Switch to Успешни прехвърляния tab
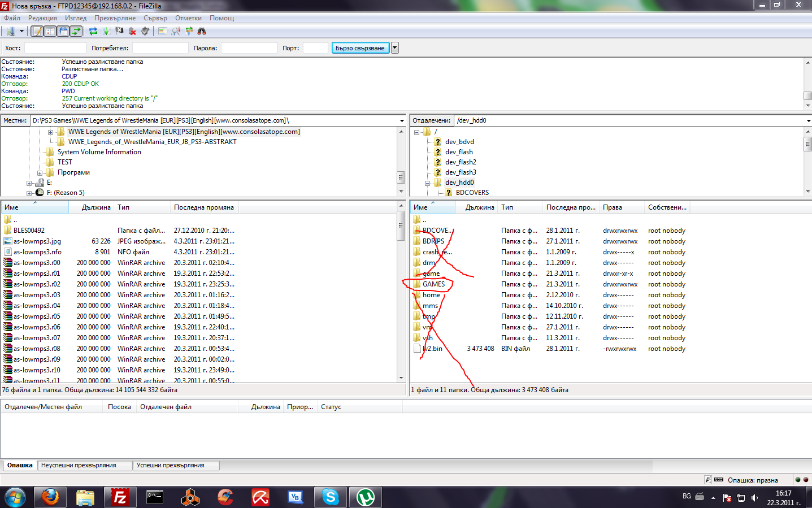Screen dimensions: 812x508 click(x=176, y=466)
